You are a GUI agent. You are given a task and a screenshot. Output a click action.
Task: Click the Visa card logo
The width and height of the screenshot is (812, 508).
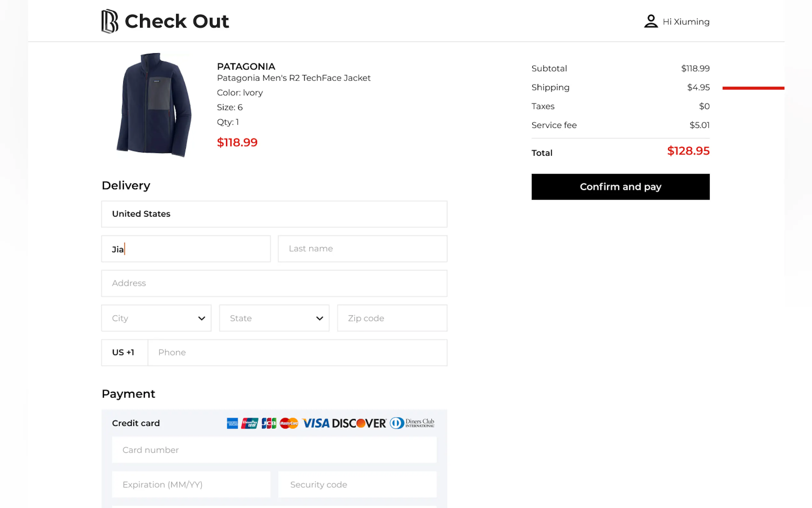[x=316, y=423]
